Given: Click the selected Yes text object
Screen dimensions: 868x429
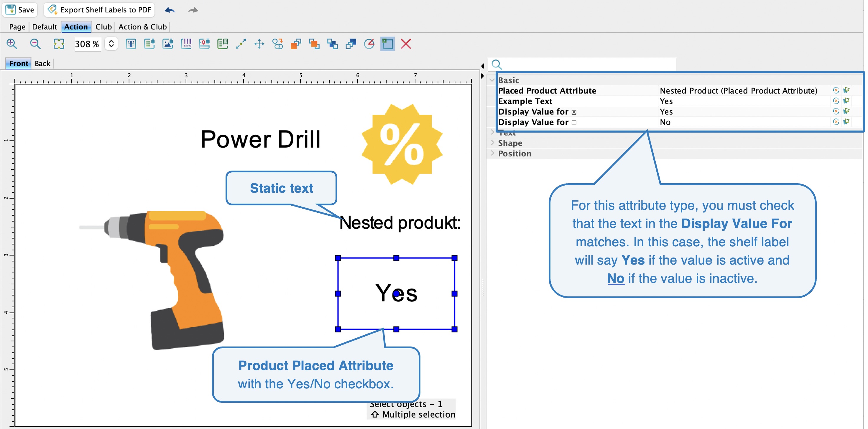Looking at the screenshot, I should 396,294.
